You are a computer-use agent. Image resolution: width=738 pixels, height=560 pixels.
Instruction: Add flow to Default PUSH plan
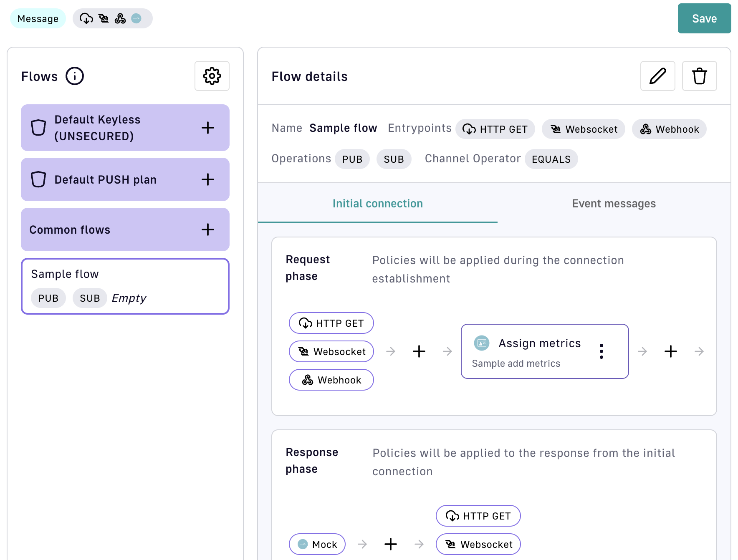click(207, 179)
